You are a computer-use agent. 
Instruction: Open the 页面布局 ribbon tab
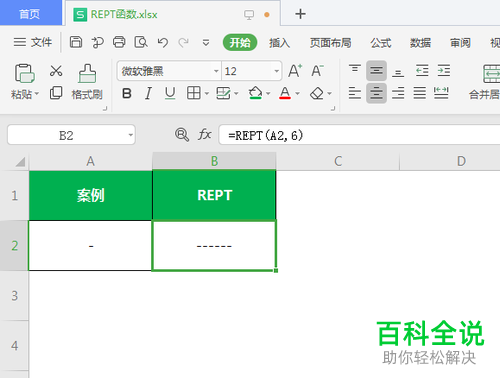pyautogui.click(x=330, y=43)
